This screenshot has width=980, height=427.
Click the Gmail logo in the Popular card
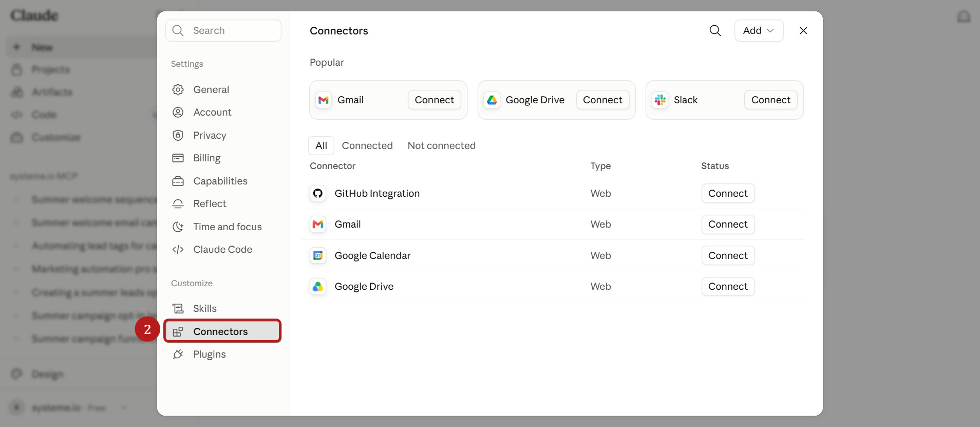click(324, 100)
